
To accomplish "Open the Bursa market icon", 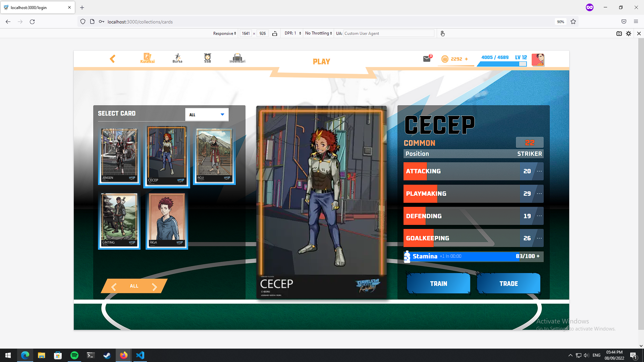I will (x=177, y=58).
